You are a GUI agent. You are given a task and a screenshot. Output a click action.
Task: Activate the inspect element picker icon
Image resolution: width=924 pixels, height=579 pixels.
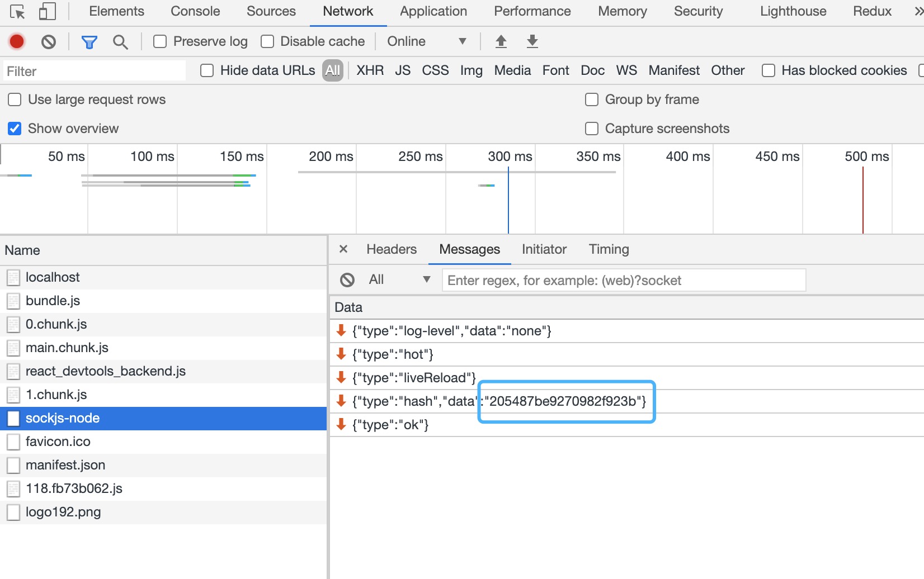point(17,12)
